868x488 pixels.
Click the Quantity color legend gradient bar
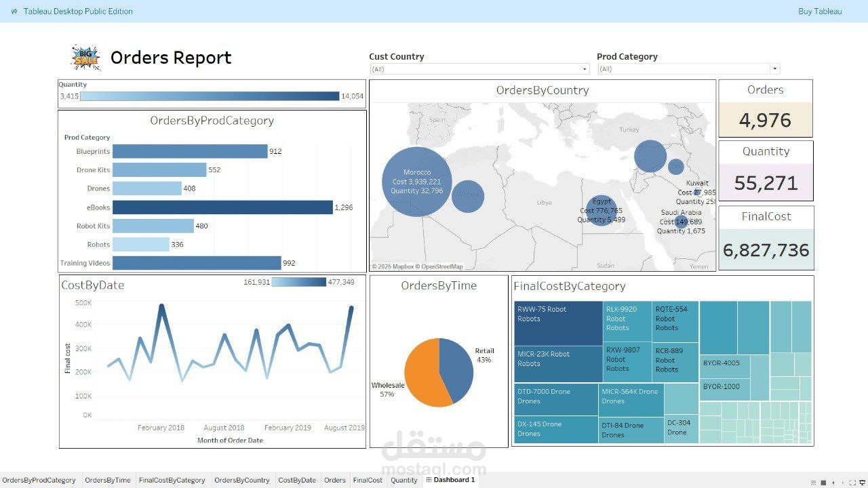point(210,96)
